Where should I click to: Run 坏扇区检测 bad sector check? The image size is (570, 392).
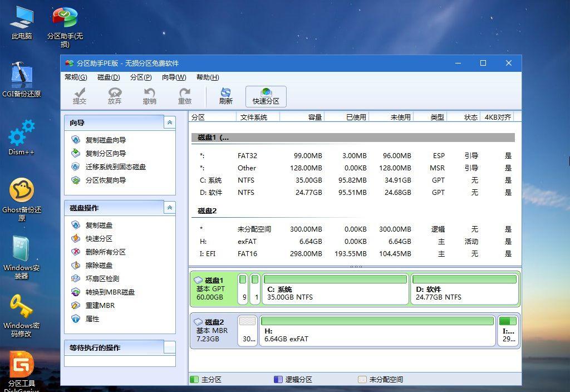coord(102,278)
